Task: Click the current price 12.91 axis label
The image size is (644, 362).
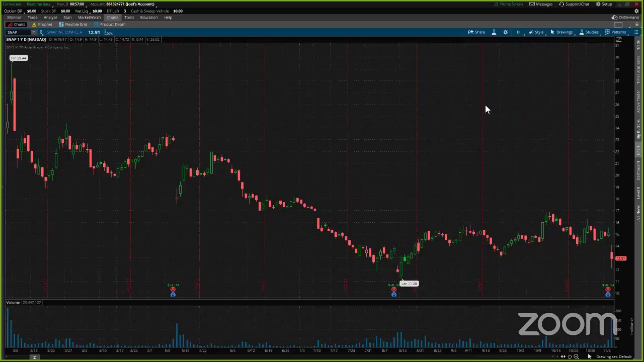Action: point(621,258)
